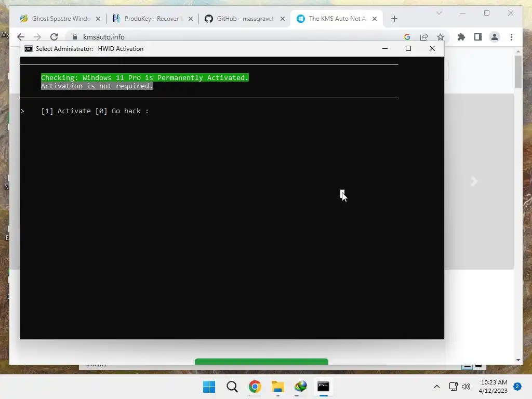Switch File Explorer to details view
The width and height of the screenshot is (532, 399).
click(467, 366)
